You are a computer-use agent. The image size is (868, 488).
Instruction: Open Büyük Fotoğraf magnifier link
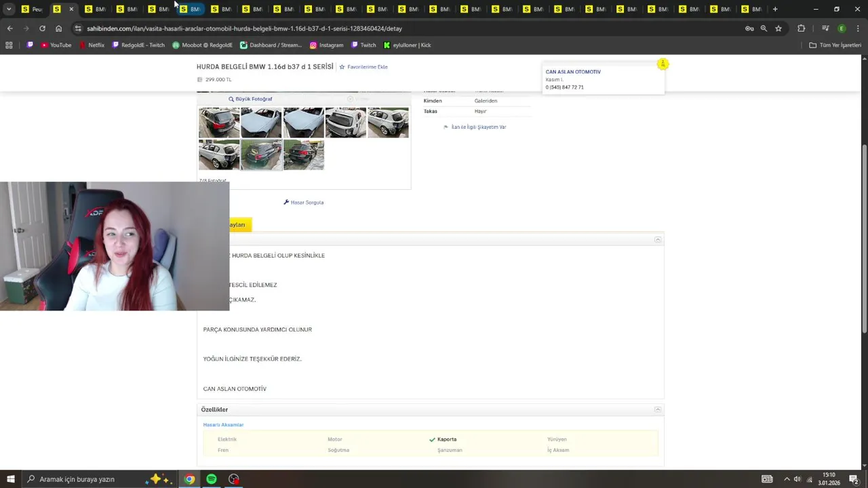[x=250, y=99]
